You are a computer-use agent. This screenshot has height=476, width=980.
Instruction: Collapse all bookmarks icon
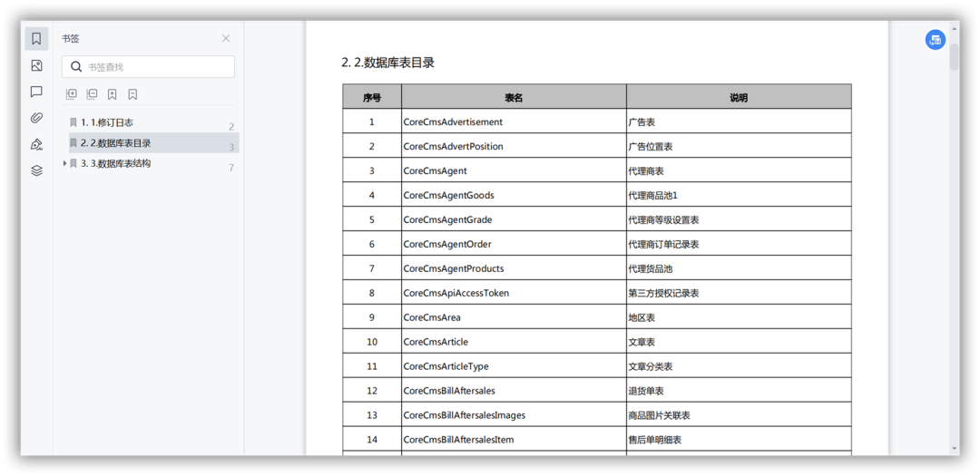click(92, 94)
